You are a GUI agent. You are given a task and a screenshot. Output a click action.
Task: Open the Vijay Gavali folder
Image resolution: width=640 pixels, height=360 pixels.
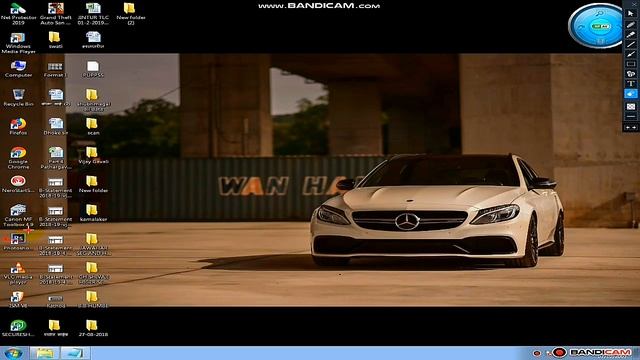[x=93, y=156]
